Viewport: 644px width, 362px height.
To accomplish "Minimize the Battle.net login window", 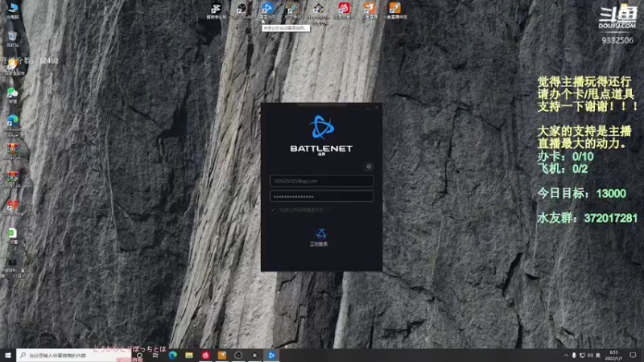I will click(368, 108).
